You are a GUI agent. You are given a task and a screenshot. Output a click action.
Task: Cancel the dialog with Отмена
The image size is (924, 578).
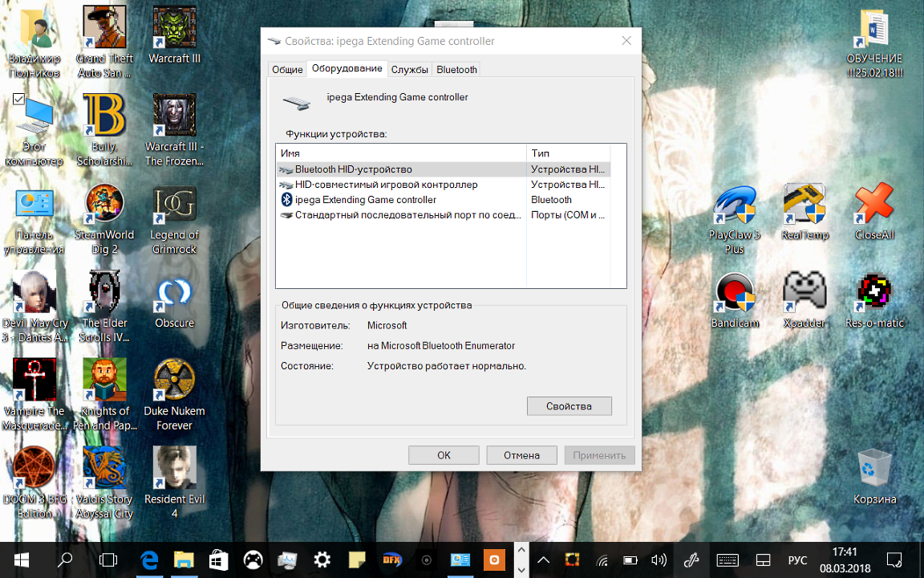[x=521, y=454]
